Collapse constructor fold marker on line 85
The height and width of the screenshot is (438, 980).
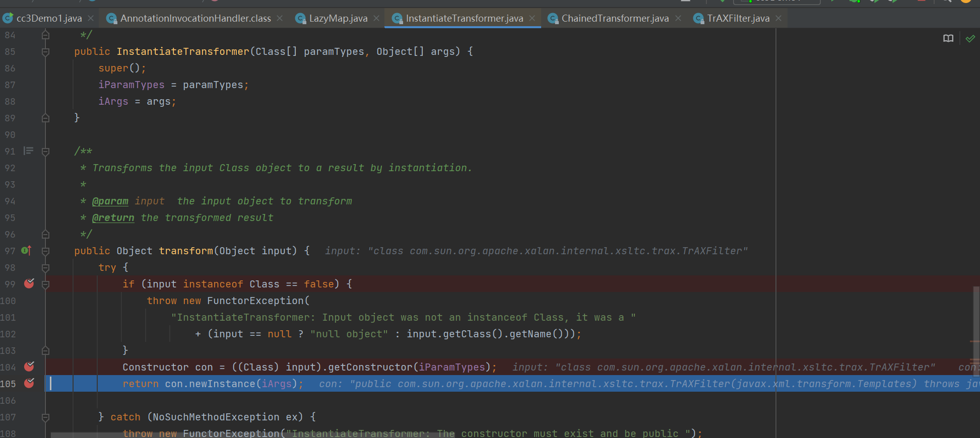[45, 52]
